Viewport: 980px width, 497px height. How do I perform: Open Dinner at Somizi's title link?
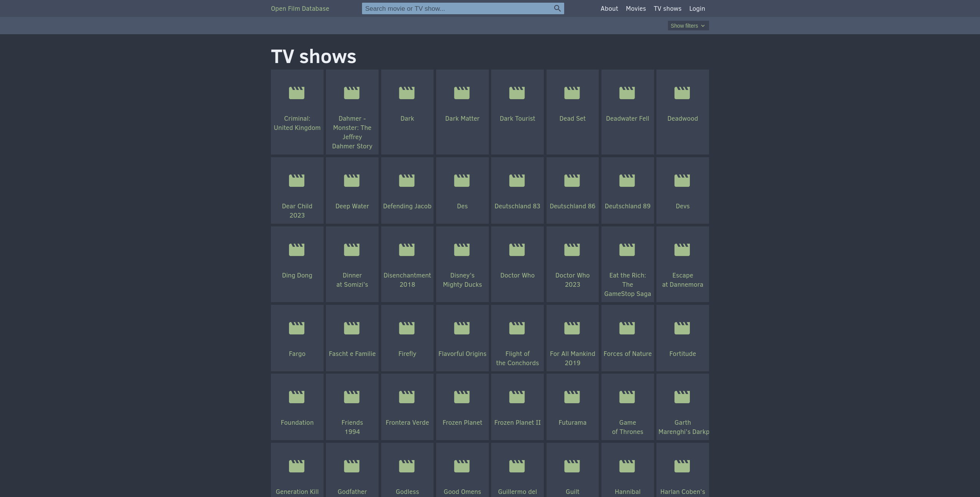(352, 280)
